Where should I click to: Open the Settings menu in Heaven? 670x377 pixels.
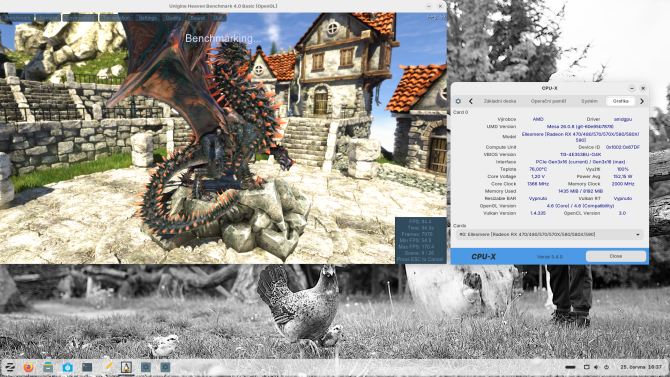tap(147, 18)
